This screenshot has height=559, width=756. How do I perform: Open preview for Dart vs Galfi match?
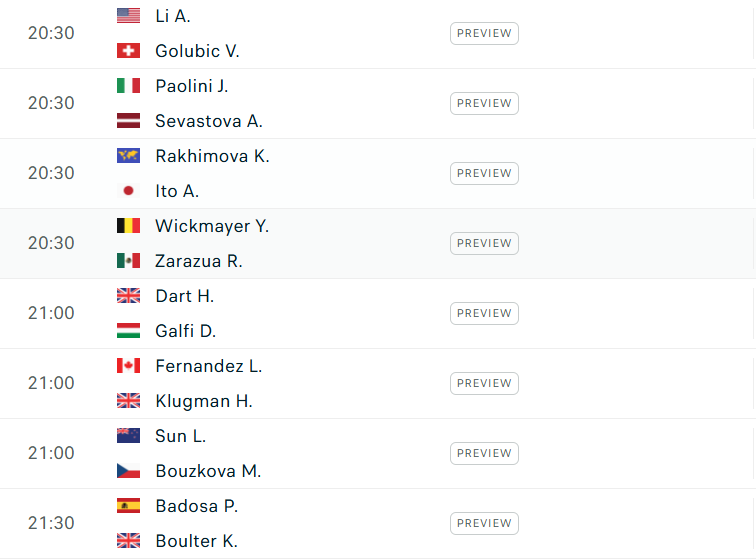[484, 314]
